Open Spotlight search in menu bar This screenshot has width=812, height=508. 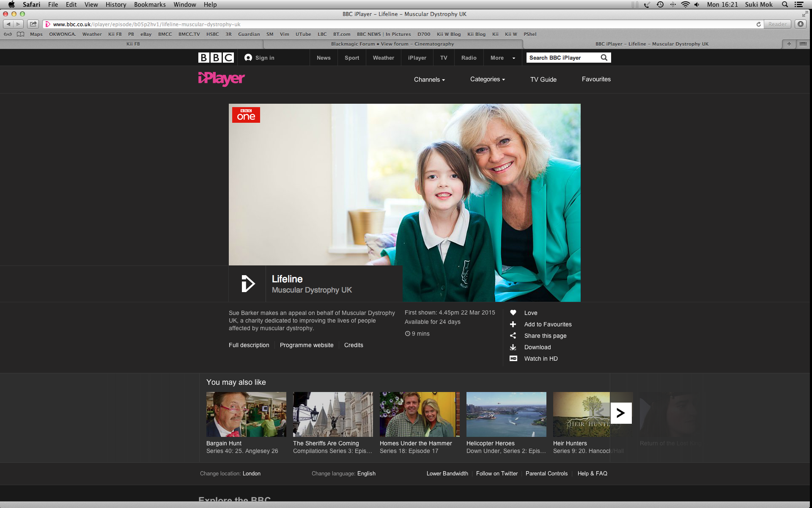coord(785,5)
